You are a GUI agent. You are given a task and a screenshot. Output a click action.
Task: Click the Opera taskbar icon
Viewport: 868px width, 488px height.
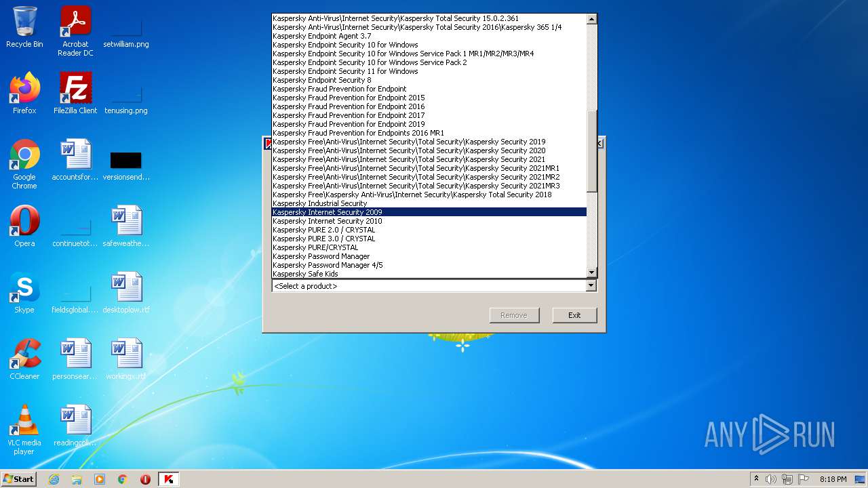point(146,479)
